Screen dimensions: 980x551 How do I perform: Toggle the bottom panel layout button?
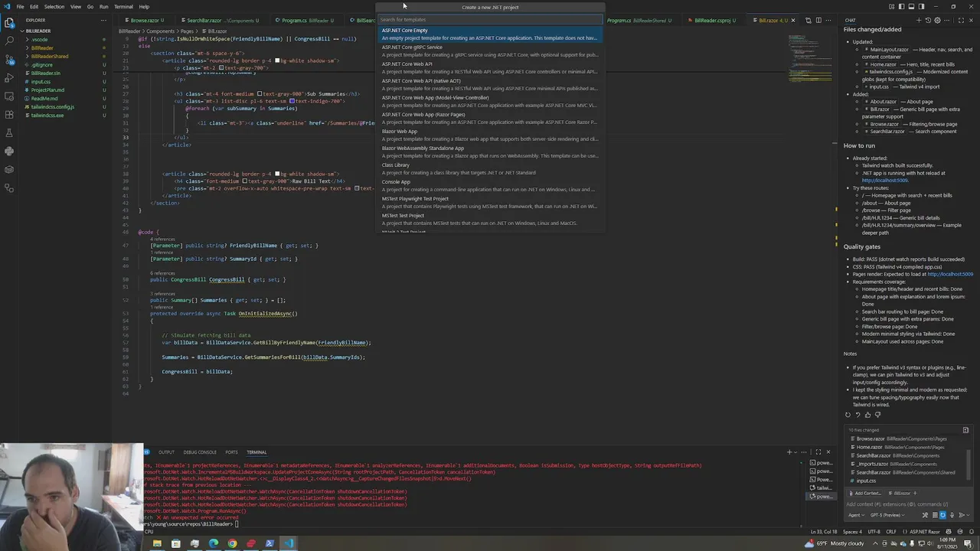[x=911, y=7]
